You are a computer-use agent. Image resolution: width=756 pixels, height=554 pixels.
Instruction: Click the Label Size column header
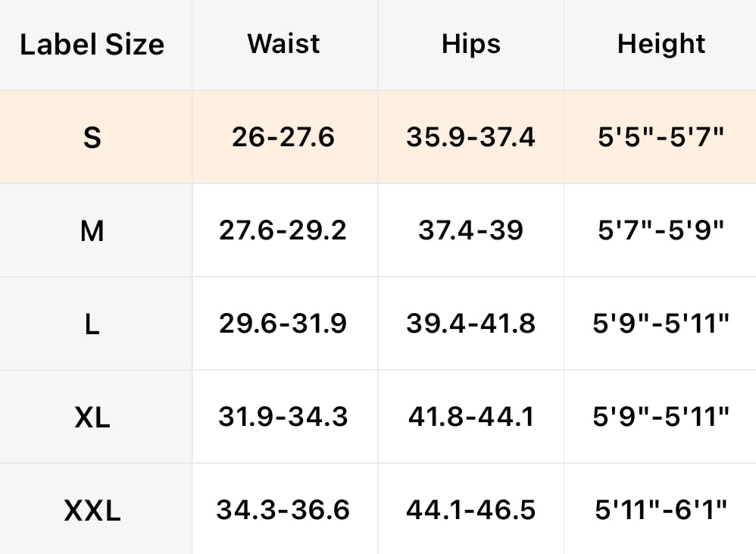coord(92,45)
